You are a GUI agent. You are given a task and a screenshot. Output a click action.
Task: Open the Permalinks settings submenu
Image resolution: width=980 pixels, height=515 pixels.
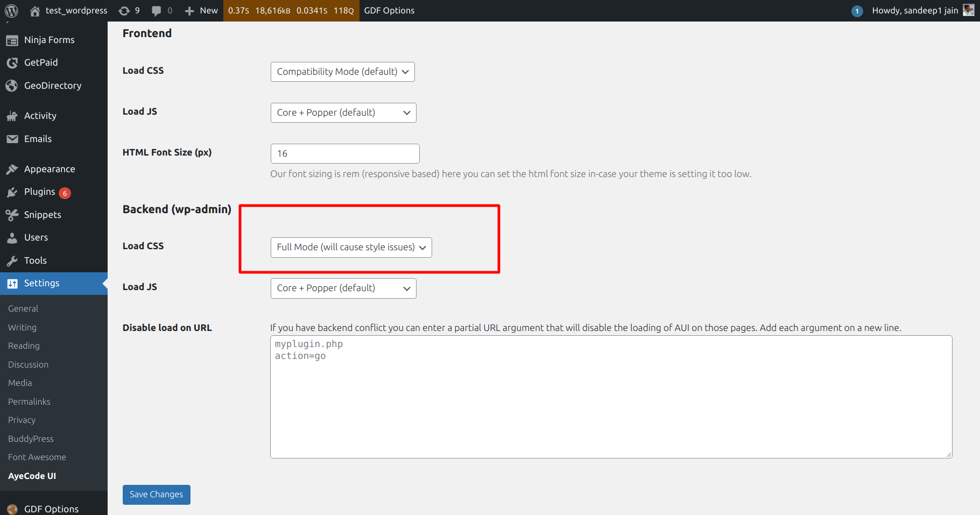coord(29,401)
